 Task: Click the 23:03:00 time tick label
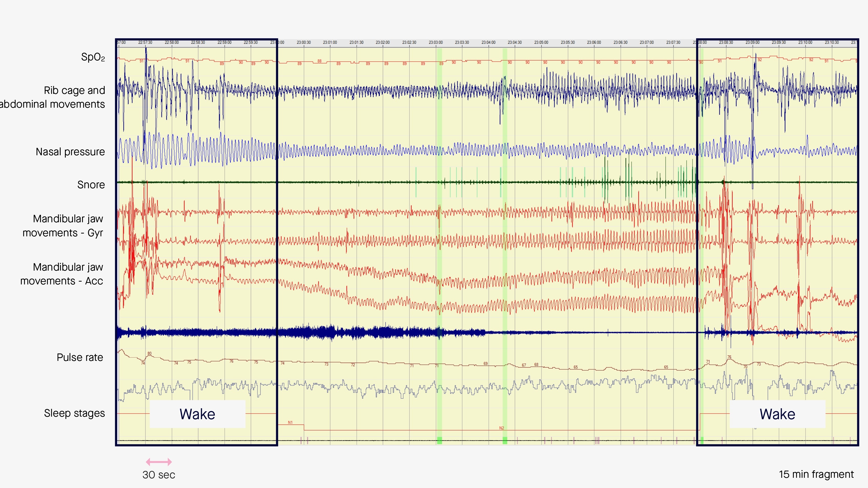pos(435,42)
